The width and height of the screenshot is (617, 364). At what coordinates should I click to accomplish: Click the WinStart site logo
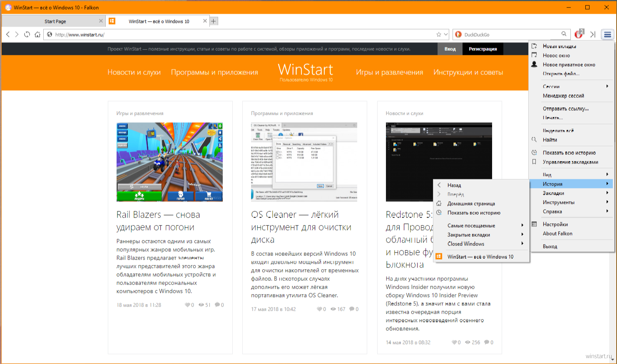[x=306, y=72]
